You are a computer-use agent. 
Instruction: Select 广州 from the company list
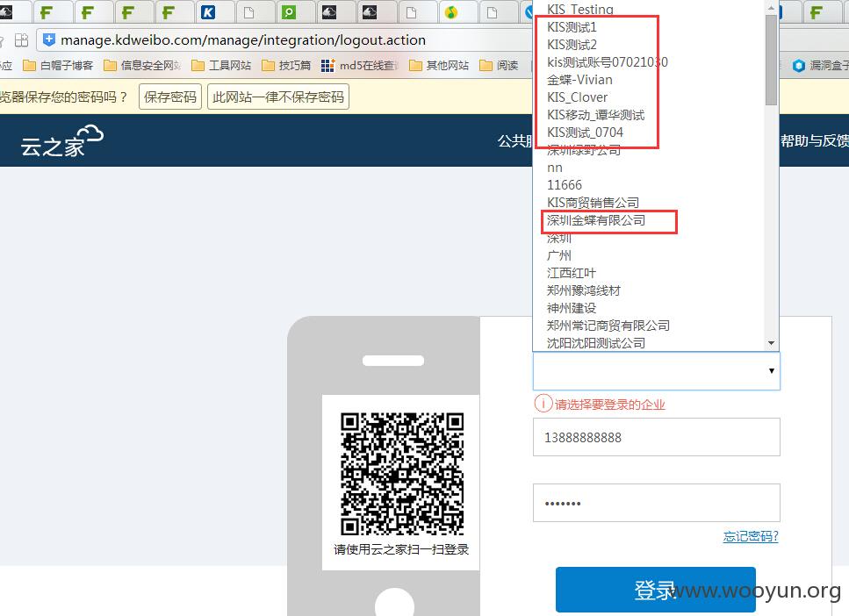click(558, 255)
